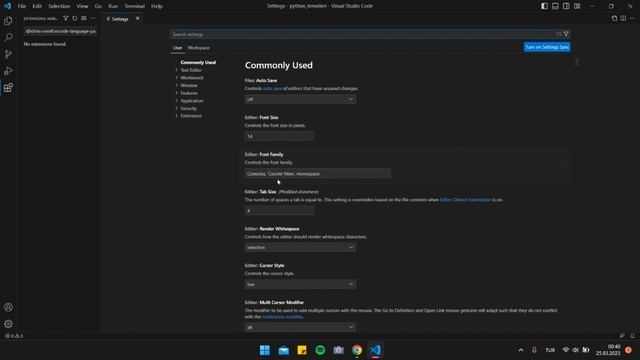640x360 pixels.
Task: Open Mail app from taskbar
Action: 283,350
